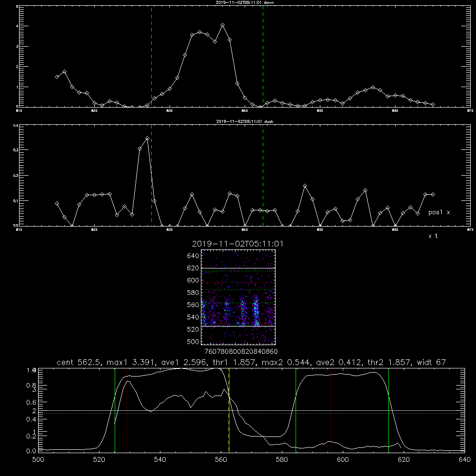The height and width of the screenshot is (476, 476).
Task: Click the first green vertical line in the profile plot
Action: (115, 410)
